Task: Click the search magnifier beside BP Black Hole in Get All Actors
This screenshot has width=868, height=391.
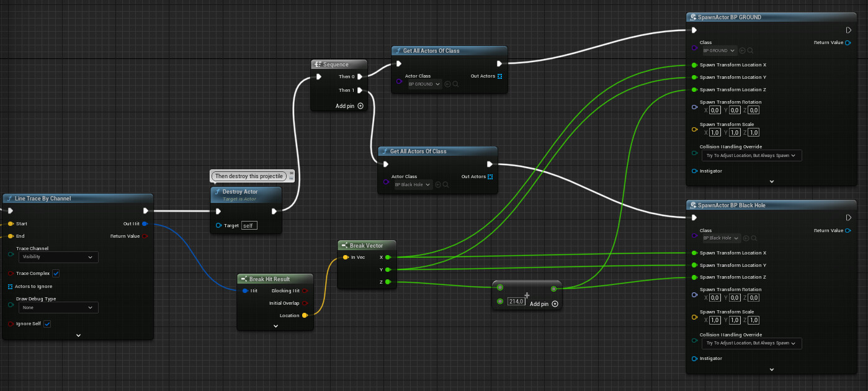Action: click(445, 184)
